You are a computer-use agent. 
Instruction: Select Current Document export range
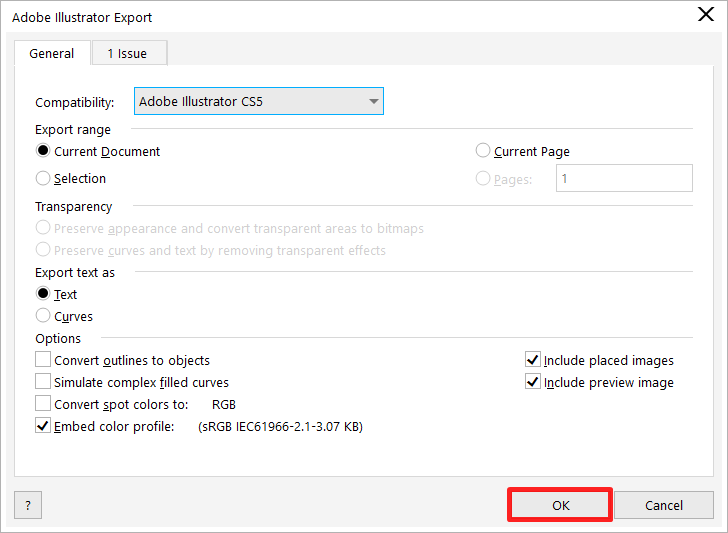click(x=43, y=151)
